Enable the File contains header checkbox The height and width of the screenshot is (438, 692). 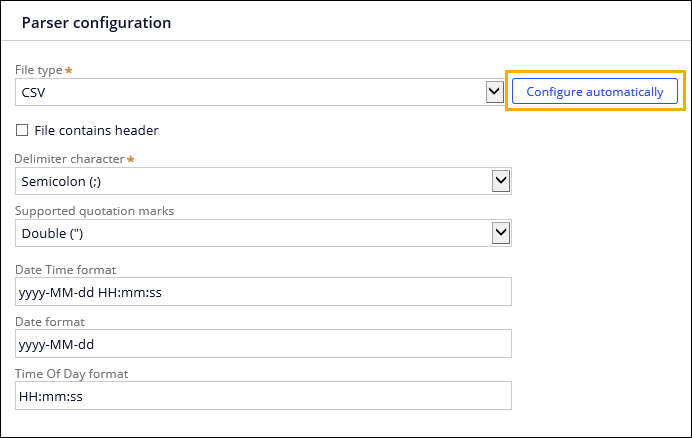[x=22, y=130]
